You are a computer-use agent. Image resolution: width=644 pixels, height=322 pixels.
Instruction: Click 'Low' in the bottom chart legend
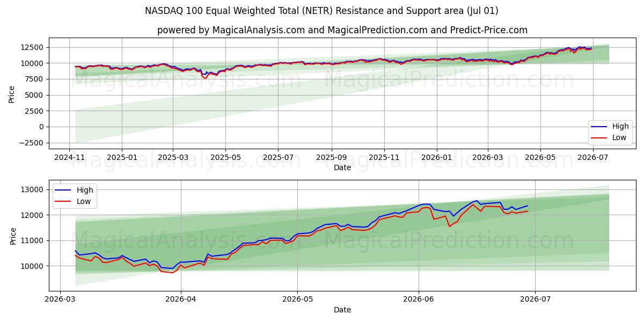(84, 201)
